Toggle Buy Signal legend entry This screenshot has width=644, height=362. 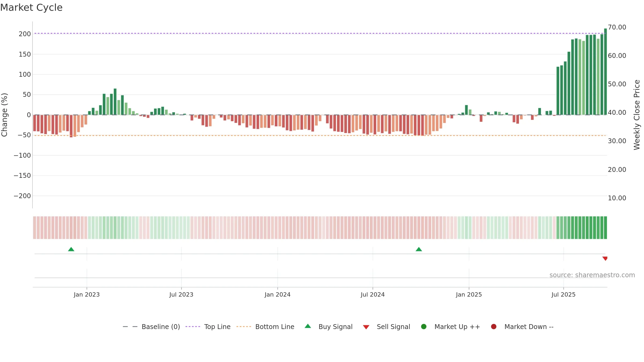(x=329, y=327)
